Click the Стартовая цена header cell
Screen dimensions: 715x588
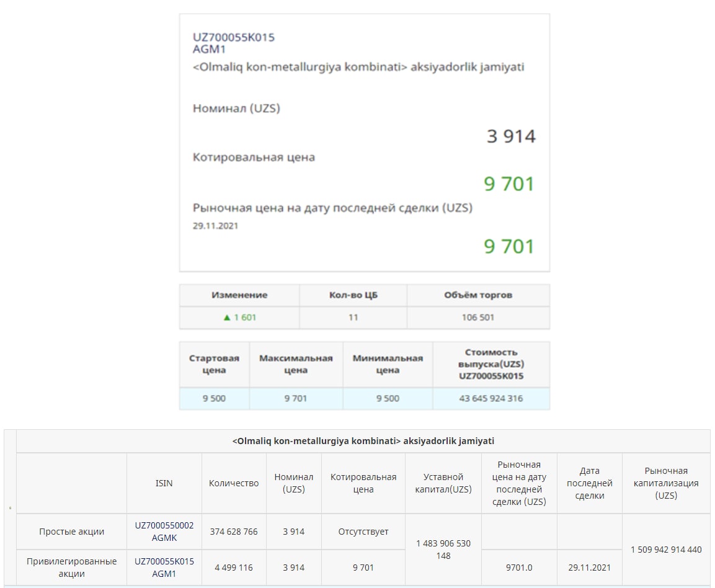point(215,365)
